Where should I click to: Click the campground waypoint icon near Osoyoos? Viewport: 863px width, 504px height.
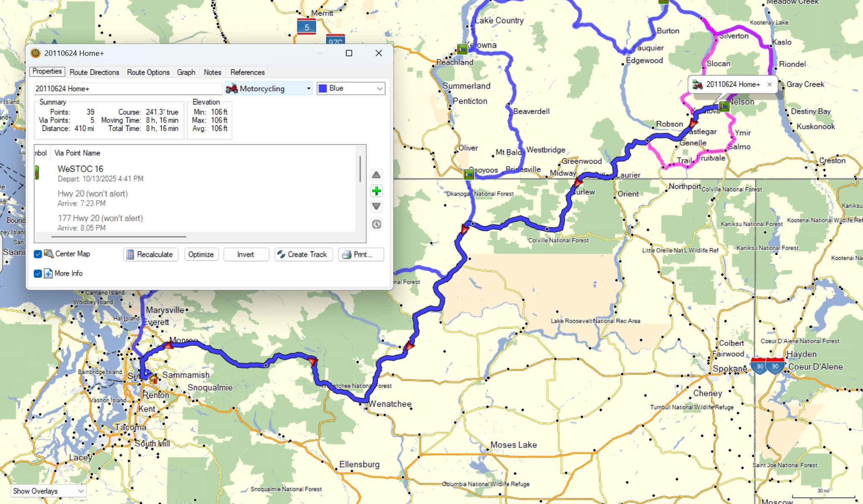[x=469, y=174]
